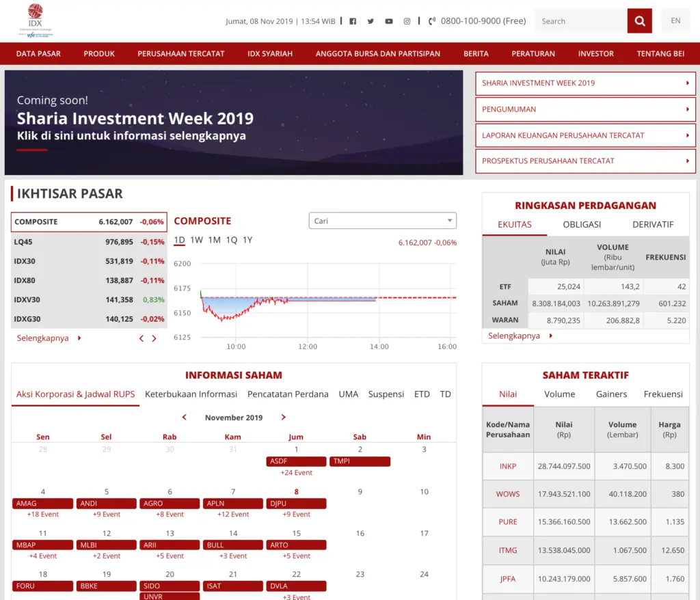Viewport: 700px width, 600px height.
Task: Open the Cari stock selector dropdown
Action: click(x=382, y=221)
